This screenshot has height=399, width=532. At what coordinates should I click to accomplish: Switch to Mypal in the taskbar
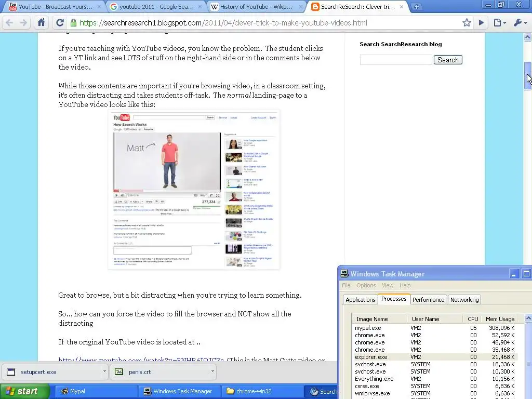[95, 392]
